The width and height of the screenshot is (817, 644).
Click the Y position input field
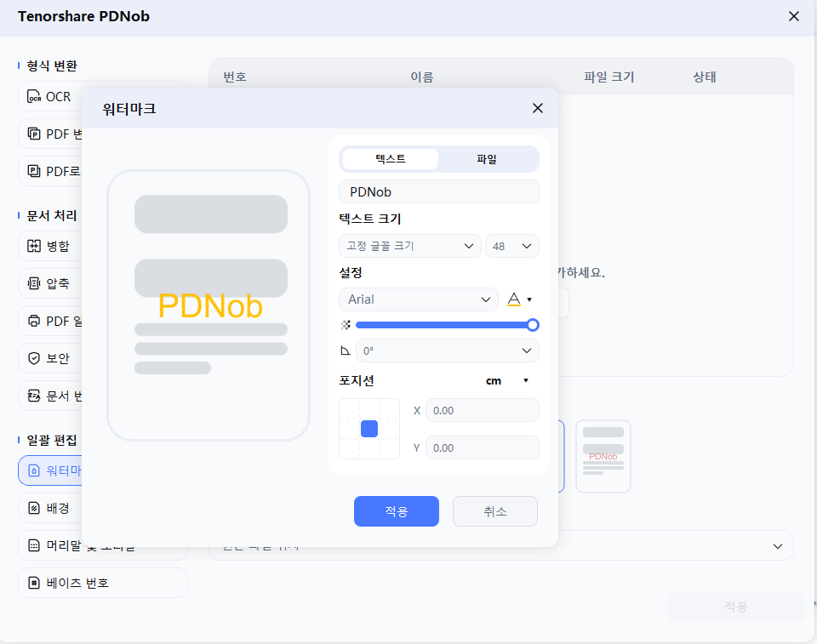tap(482, 448)
